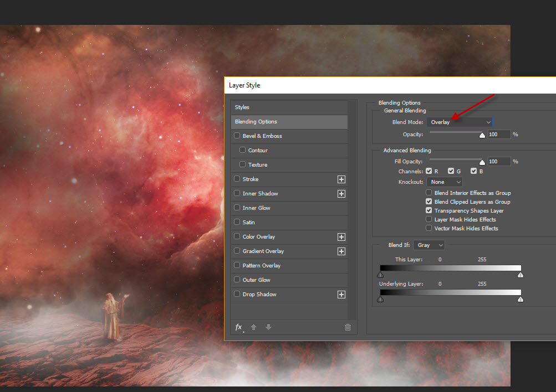Click the delete effect trash icon
This screenshot has height=392, width=556.
pyautogui.click(x=348, y=327)
